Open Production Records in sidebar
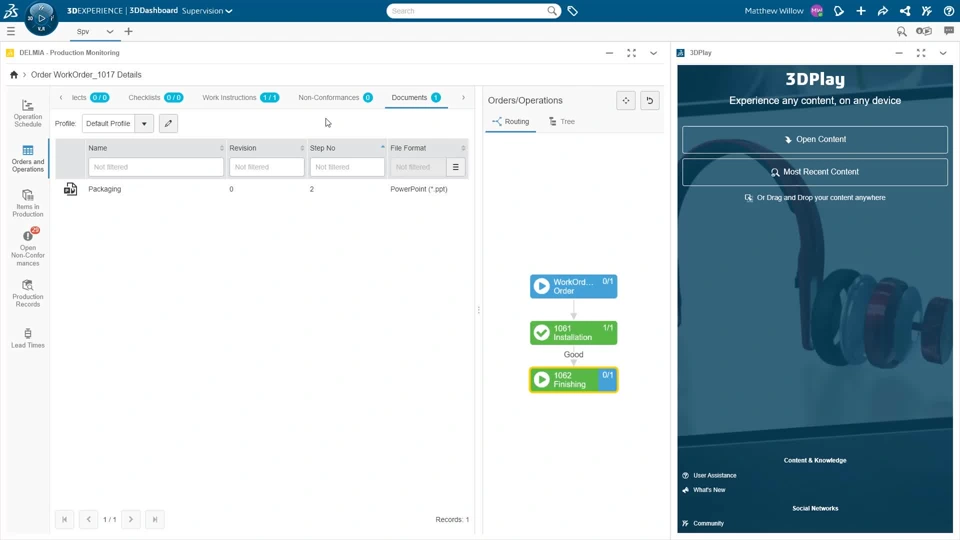The width and height of the screenshot is (960, 540). tap(28, 293)
